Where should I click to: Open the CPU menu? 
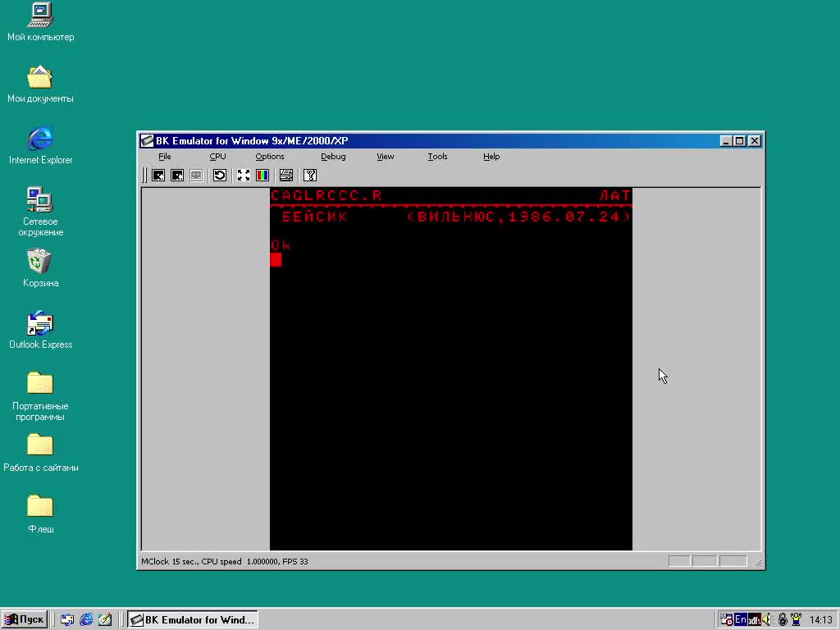pos(217,157)
